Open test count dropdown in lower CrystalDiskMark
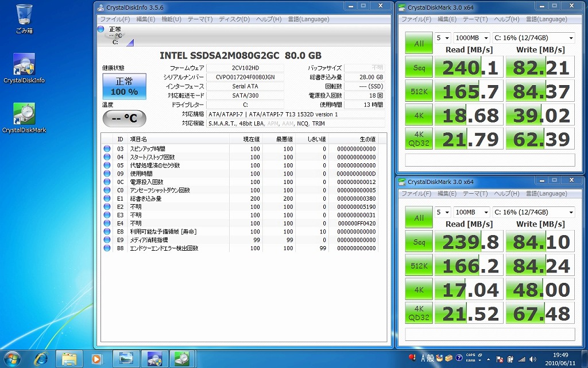The width and height of the screenshot is (588, 368). point(443,212)
